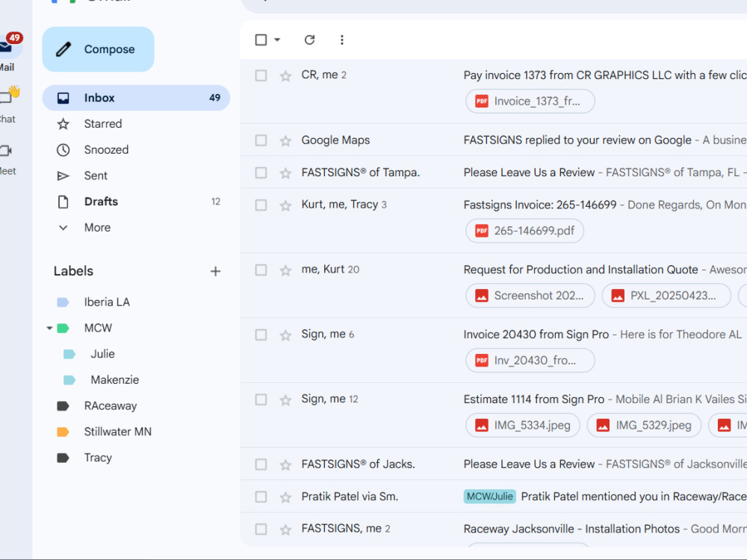Open the Chat icon in side rail
The width and height of the screenshot is (747, 560).
click(x=7, y=97)
